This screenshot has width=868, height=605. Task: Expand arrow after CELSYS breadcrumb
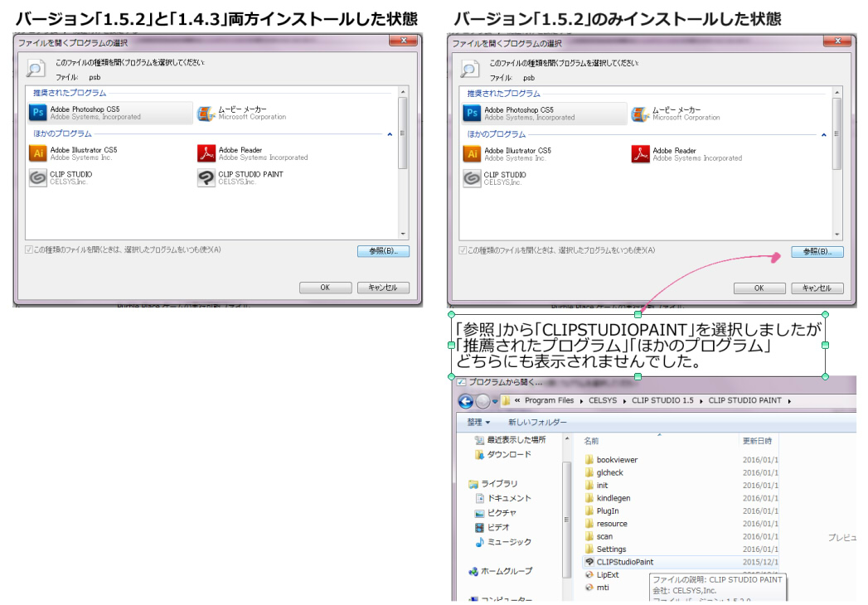(x=624, y=401)
